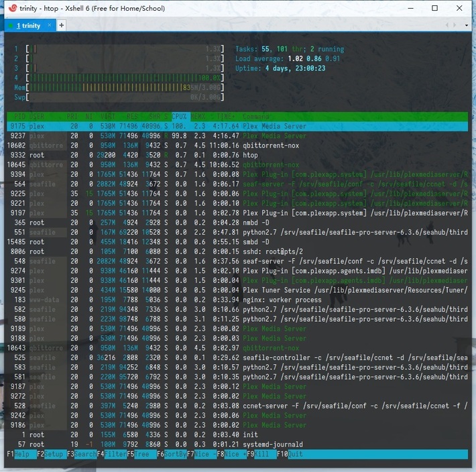
Task: Sort by the CPU% column header
Action: [x=181, y=117]
